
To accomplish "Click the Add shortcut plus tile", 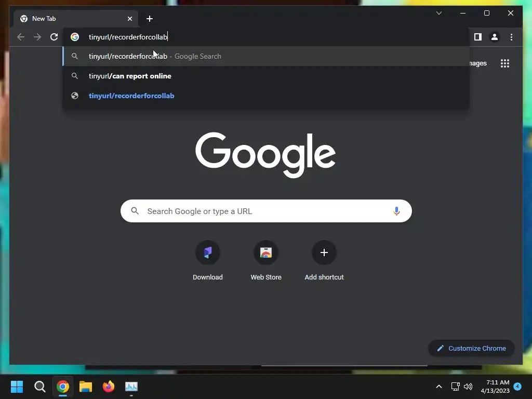I will click(324, 261).
